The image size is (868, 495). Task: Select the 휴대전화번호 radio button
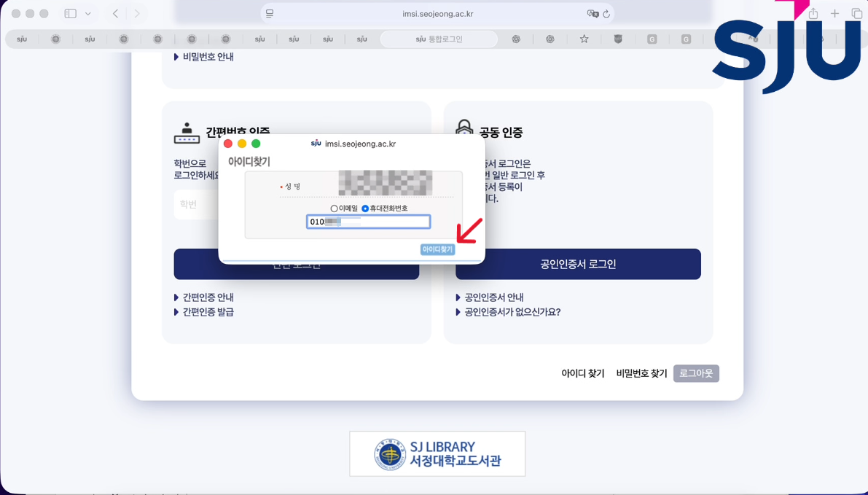tap(365, 208)
